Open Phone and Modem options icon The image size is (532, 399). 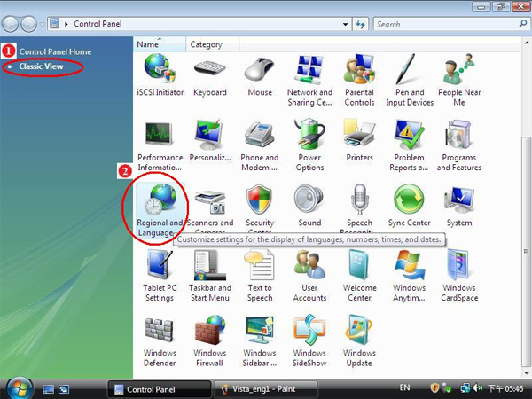pyautogui.click(x=260, y=135)
